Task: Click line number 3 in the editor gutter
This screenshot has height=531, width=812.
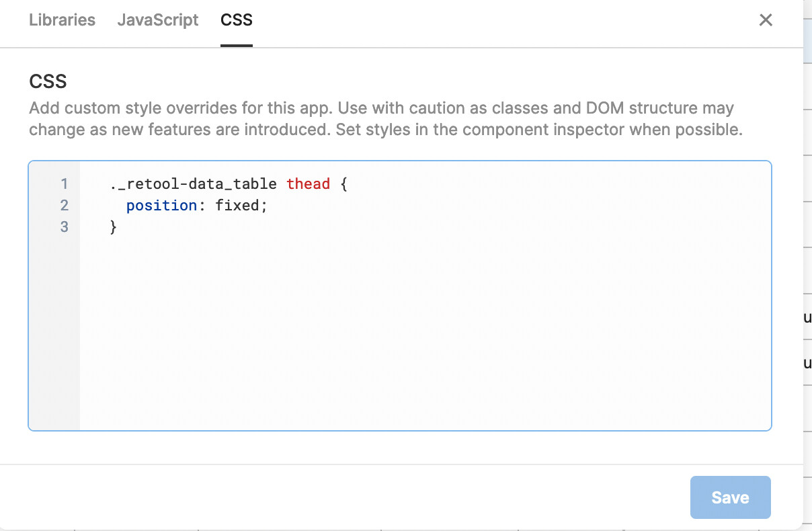Action: pos(64,227)
